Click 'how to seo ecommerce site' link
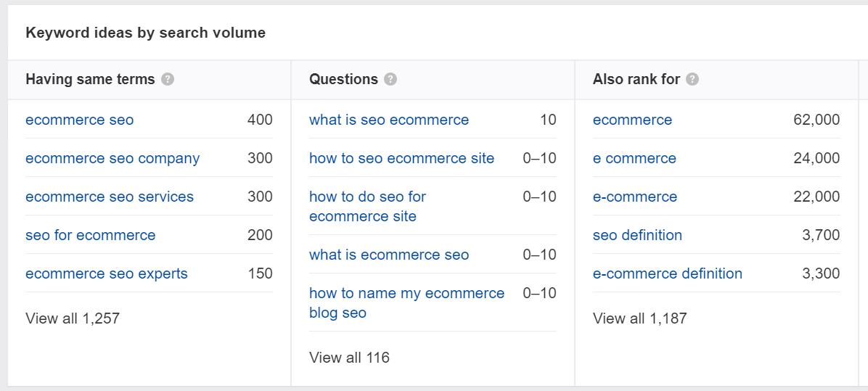 pyautogui.click(x=401, y=158)
